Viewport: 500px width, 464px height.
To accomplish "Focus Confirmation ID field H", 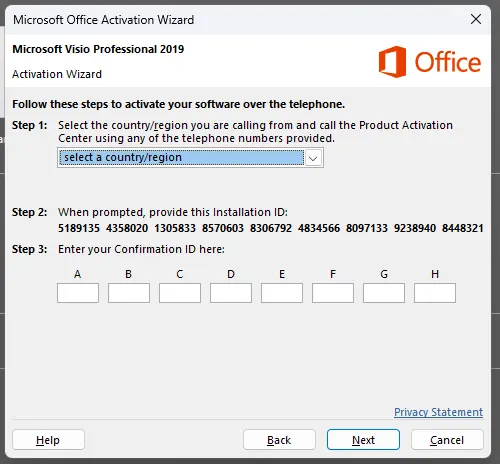I will (x=435, y=293).
